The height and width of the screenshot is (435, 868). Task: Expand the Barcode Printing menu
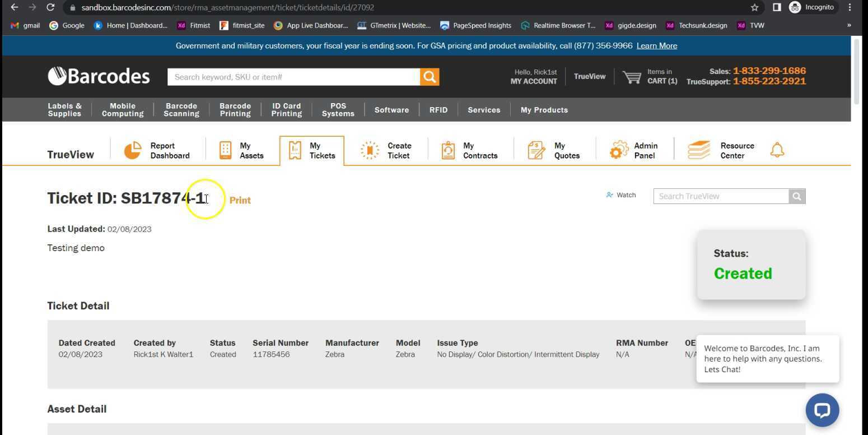[235, 110]
